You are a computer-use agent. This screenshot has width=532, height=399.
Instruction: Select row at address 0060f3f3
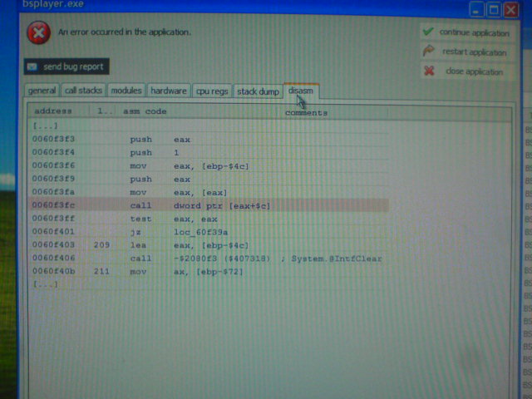(209, 140)
